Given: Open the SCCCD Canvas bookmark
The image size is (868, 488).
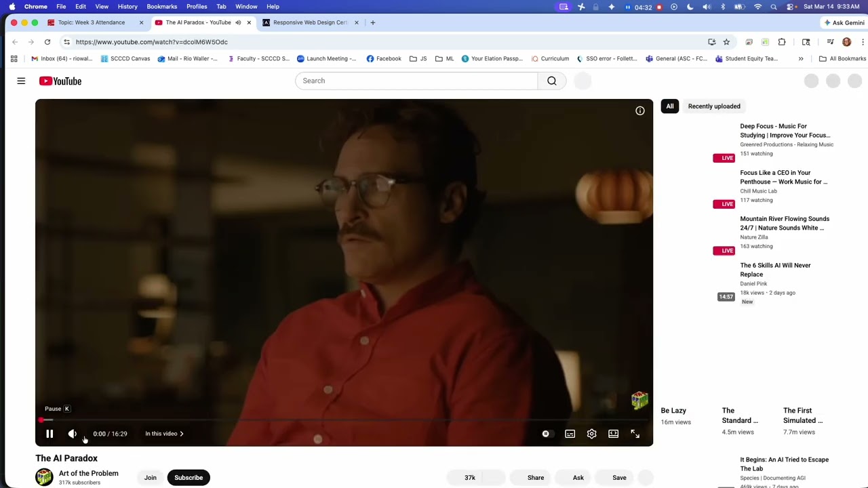Looking at the screenshot, I should pyautogui.click(x=125, y=59).
